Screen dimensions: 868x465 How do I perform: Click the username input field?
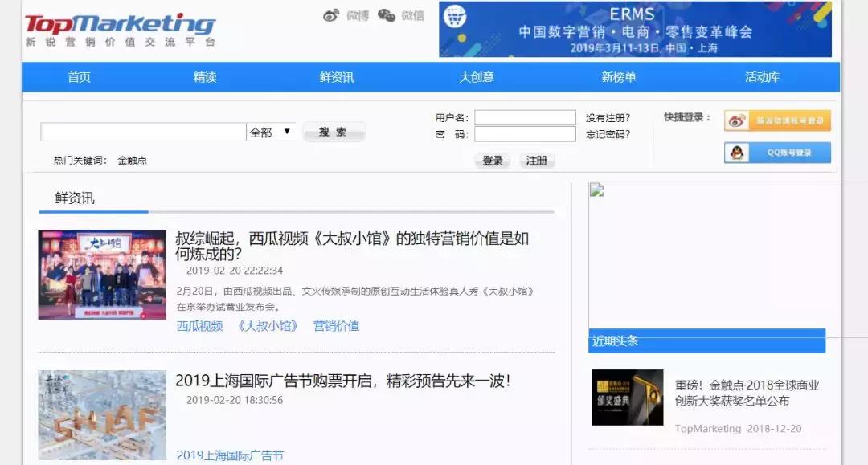point(524,118)
